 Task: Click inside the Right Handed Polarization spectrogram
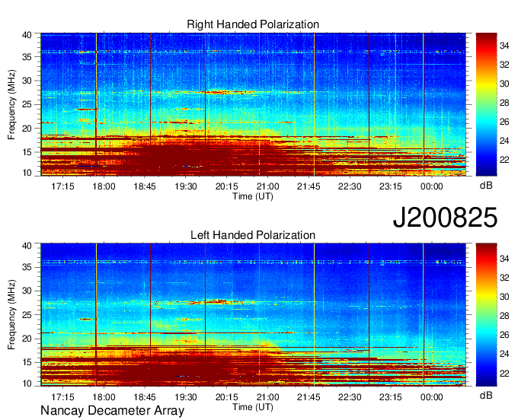coord(254,104)
